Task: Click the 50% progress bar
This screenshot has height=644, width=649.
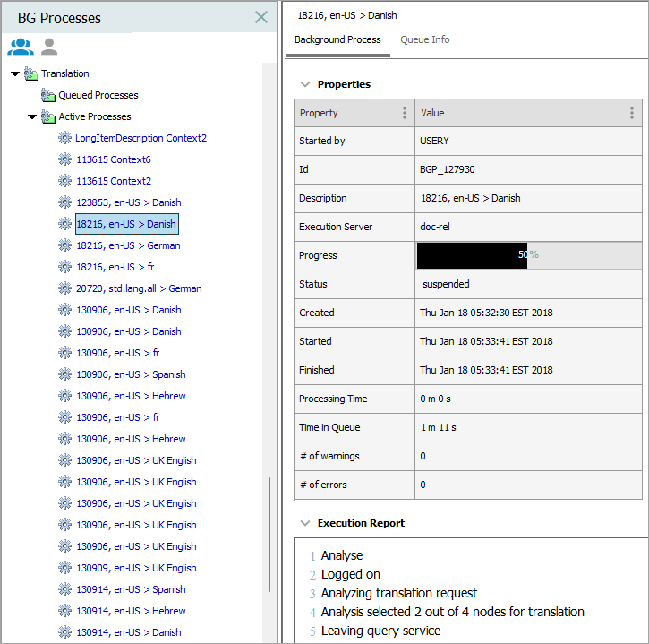Action: coord(528,255)
